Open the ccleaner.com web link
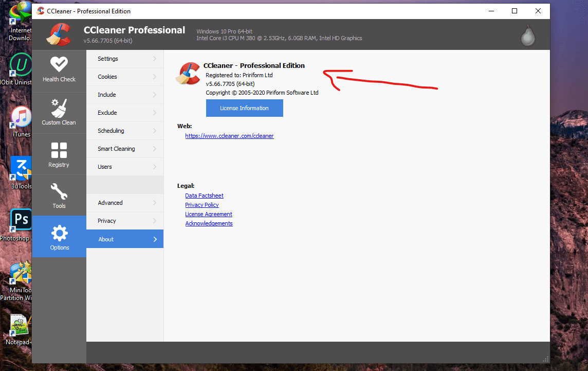Screen dimensions: 588x371 (x=230, y=136)
